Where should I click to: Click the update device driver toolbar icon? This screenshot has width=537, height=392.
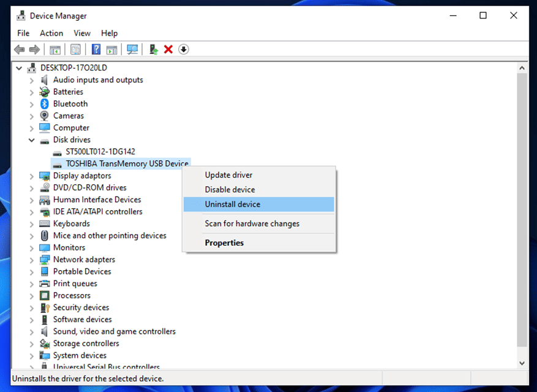coord(153,50)
